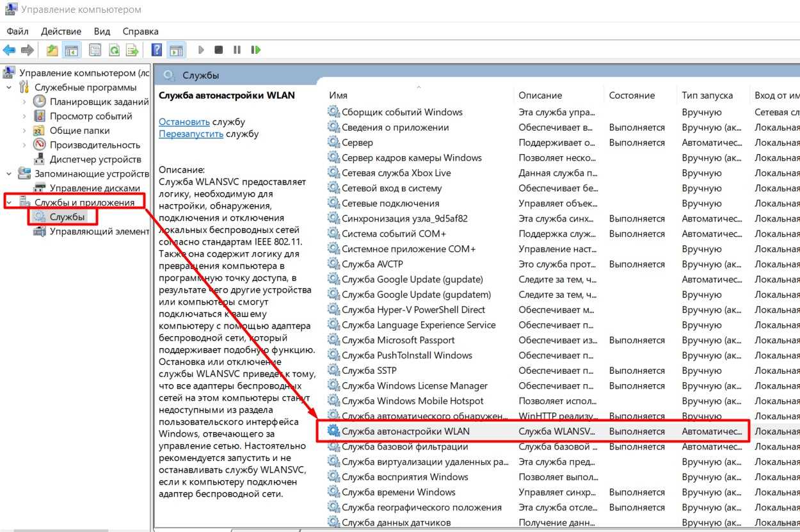Collapse the Служебные программы node
This screenshot has width=800, height=532.
tap(9, 87)
